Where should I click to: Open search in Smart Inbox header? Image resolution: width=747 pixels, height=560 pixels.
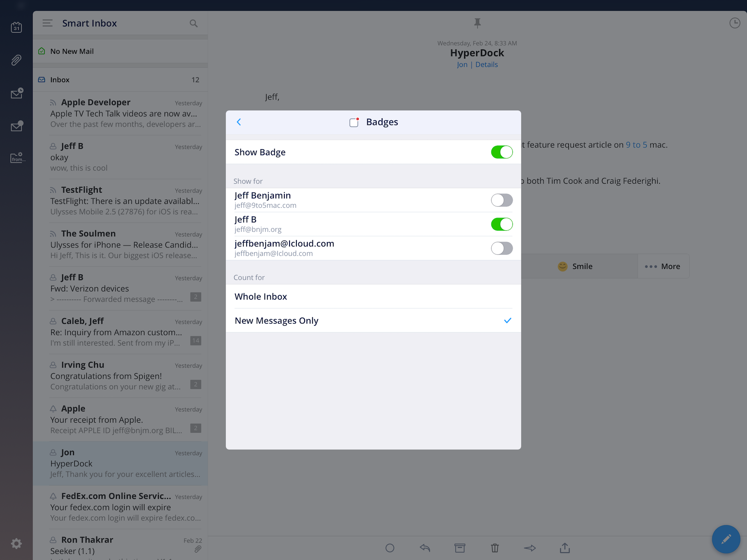click(x=193, y=23)
